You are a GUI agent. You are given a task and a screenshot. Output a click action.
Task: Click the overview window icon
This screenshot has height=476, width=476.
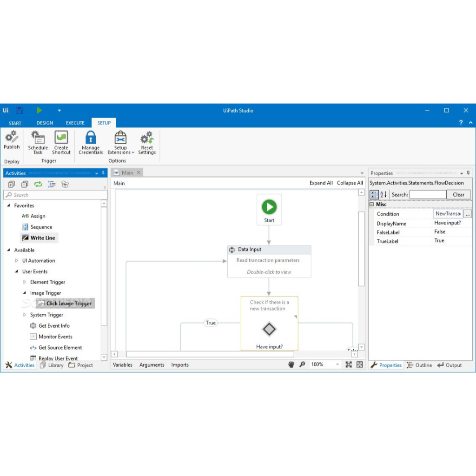[359, 364]
